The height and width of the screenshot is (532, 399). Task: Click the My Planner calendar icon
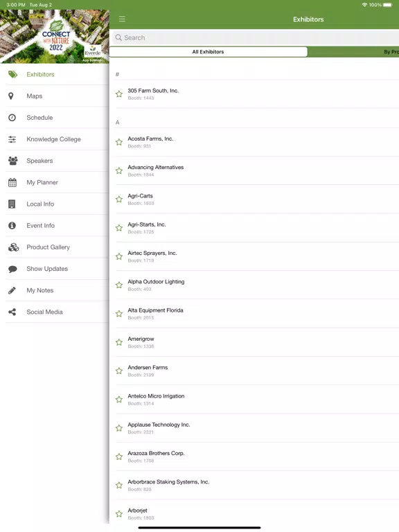coord(12,182)
